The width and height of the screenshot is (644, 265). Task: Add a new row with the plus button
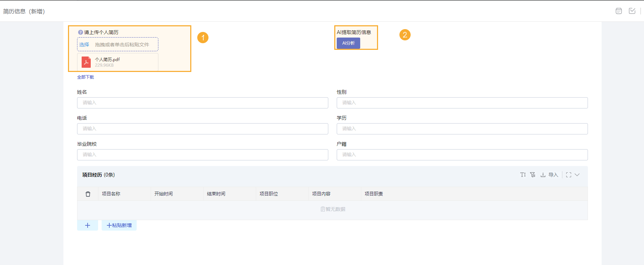coord(88,225)
